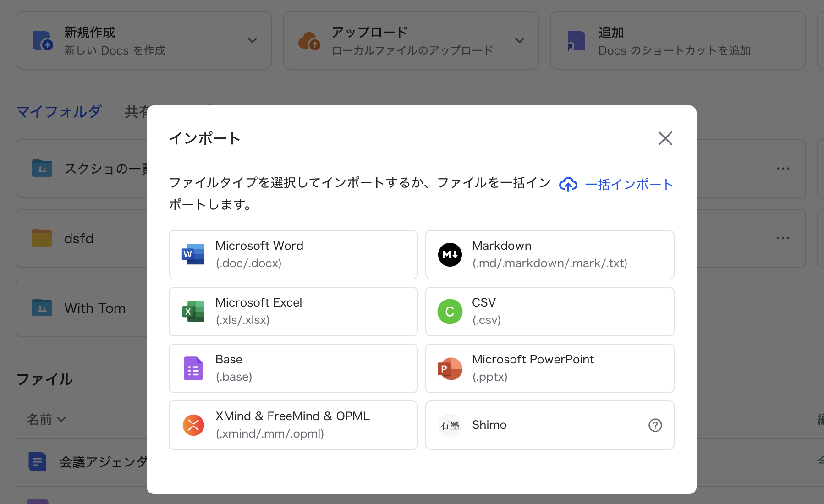Choose the Markdown import option

(x=550, y=255)
